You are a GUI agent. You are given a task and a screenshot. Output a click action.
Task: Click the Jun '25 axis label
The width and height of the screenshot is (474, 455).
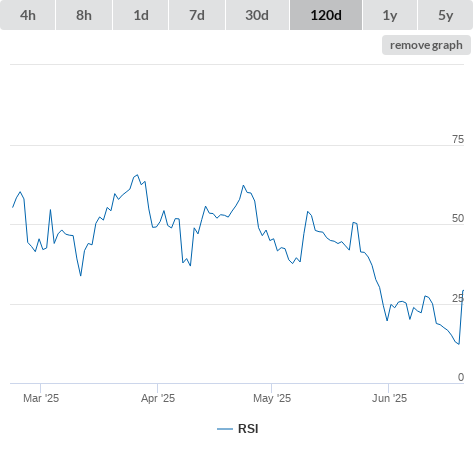point(389,398)
